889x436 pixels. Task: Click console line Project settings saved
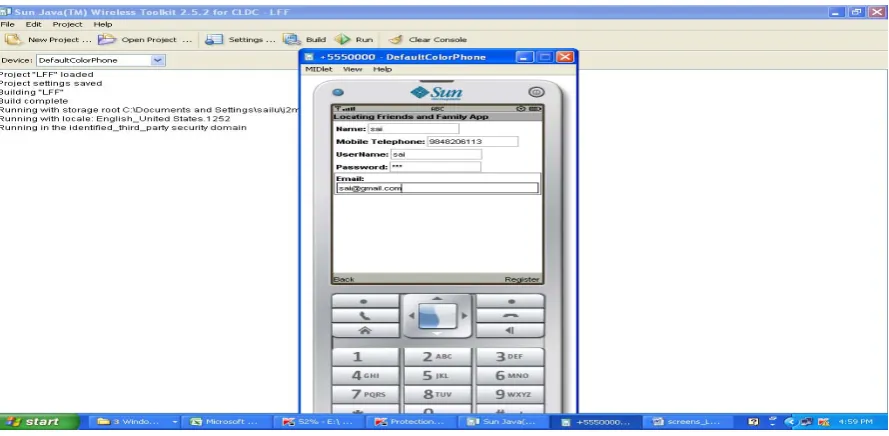coord(51,83)
